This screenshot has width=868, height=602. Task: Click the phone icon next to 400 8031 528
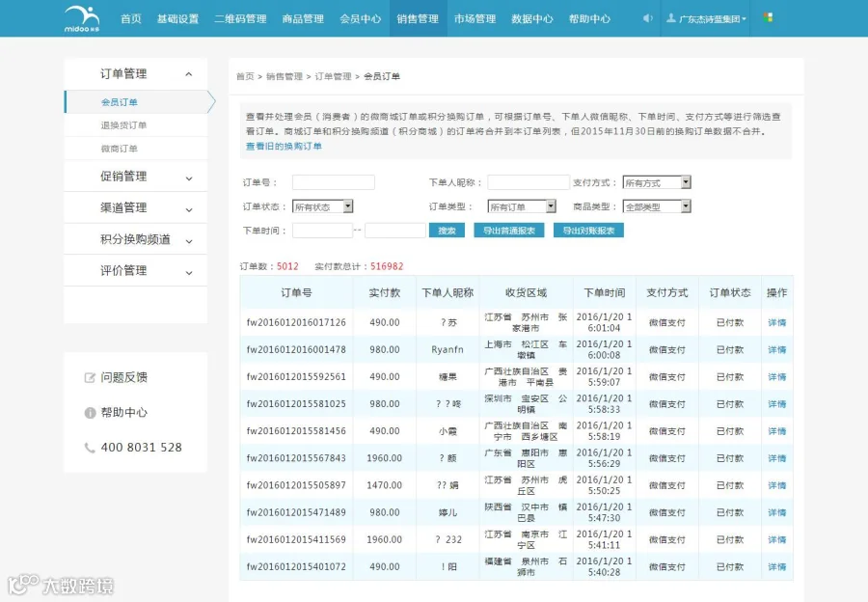tap(90, 448)
